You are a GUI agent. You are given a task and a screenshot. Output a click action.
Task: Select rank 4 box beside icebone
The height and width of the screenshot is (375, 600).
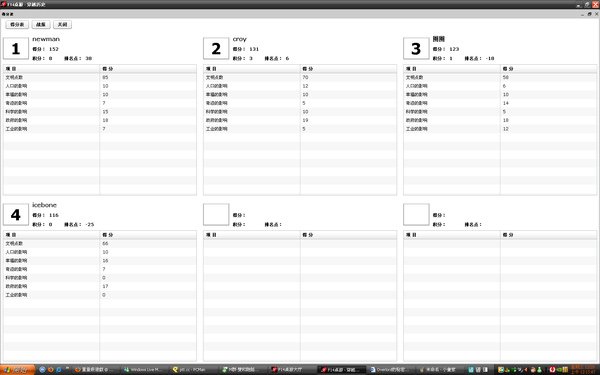click(x=16, y=215)
